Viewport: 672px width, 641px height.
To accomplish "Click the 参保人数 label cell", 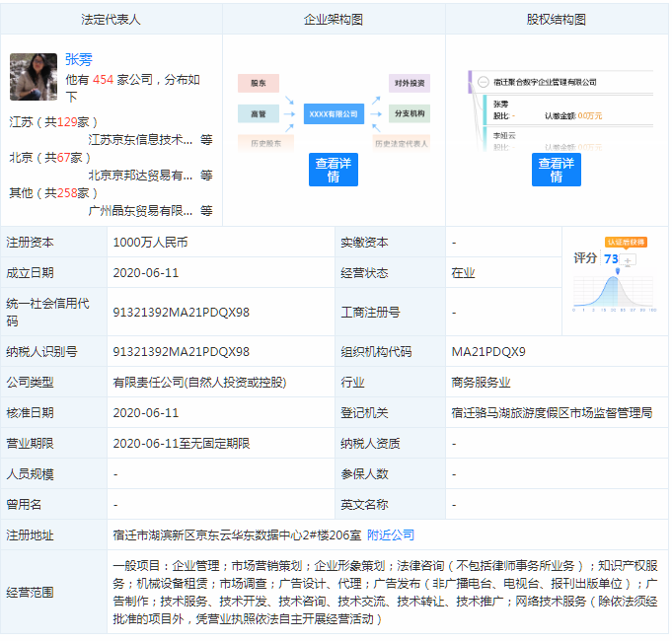I will 390,474.
